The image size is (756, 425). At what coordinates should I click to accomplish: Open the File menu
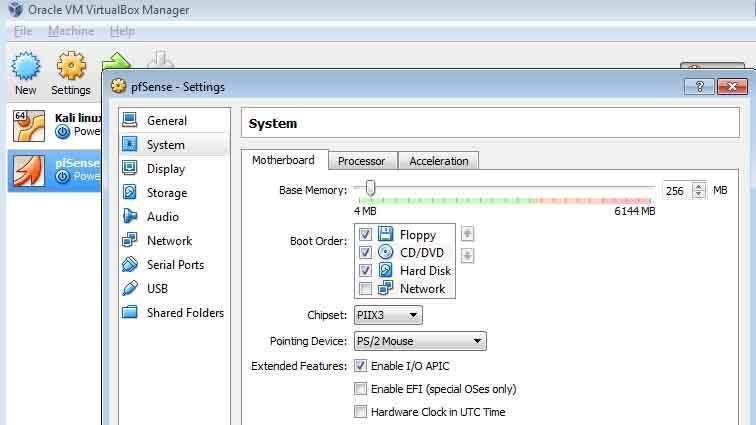(x=23, y=31)
